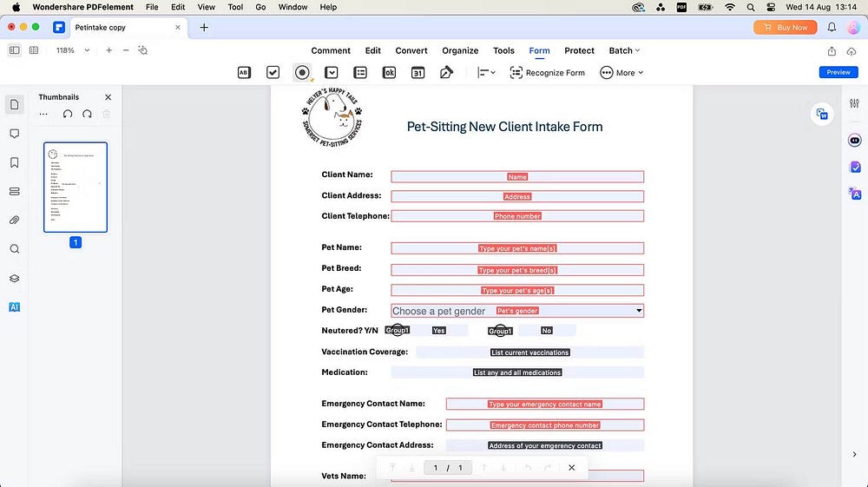Open the alignment options dropdown
Viewport: 868px width, 487px height.
pos(486,73)
